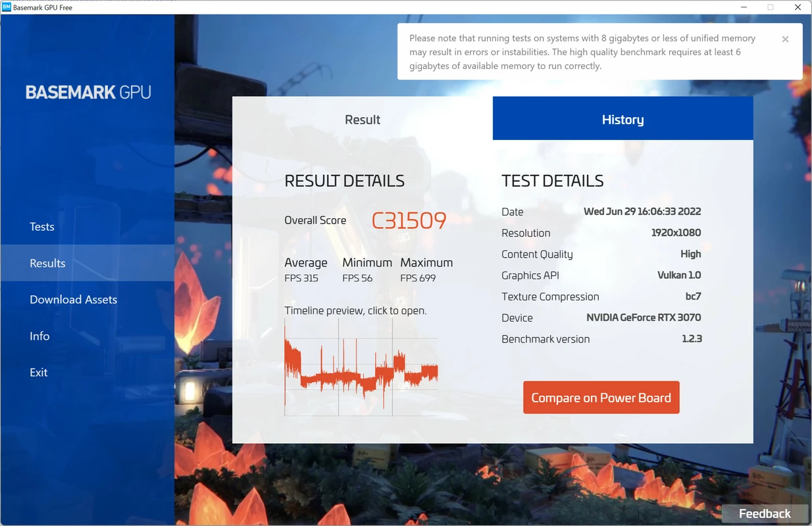The height and width of the screenshot is (526, 812).
Task: Click the device name NVIDIA GeForce RTX 3070
Action: click(644, 318)
